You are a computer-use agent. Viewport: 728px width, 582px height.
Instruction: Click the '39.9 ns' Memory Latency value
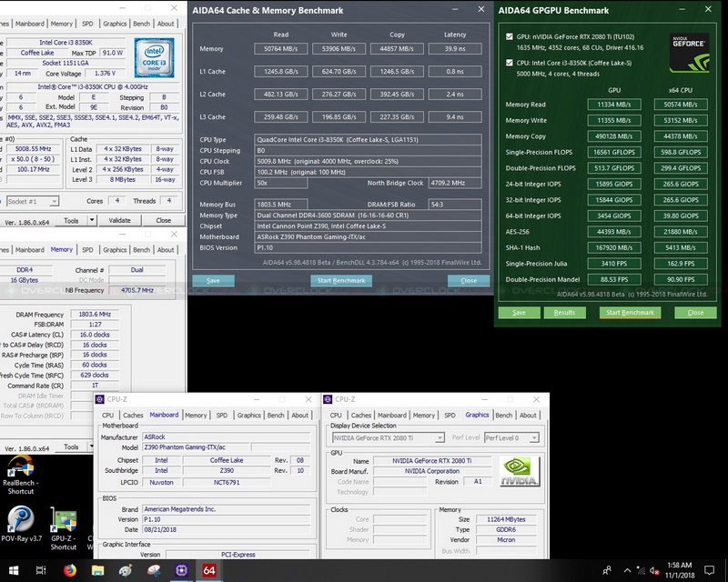(x=455, y=49)
